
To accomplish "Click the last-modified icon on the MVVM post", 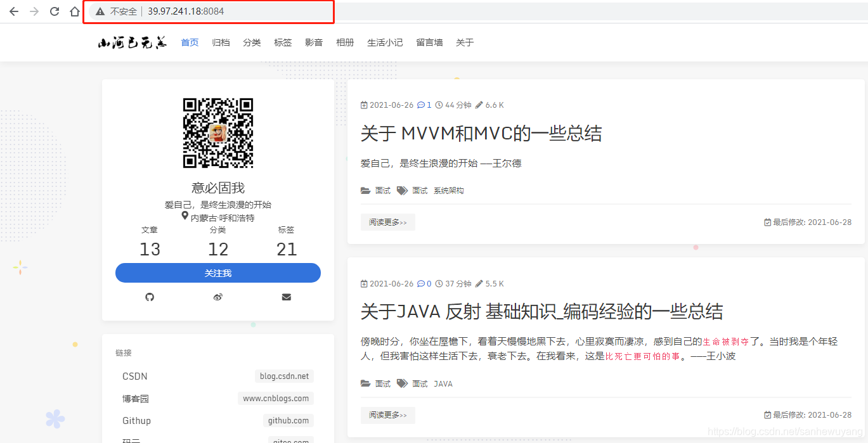I will [768, 222].
